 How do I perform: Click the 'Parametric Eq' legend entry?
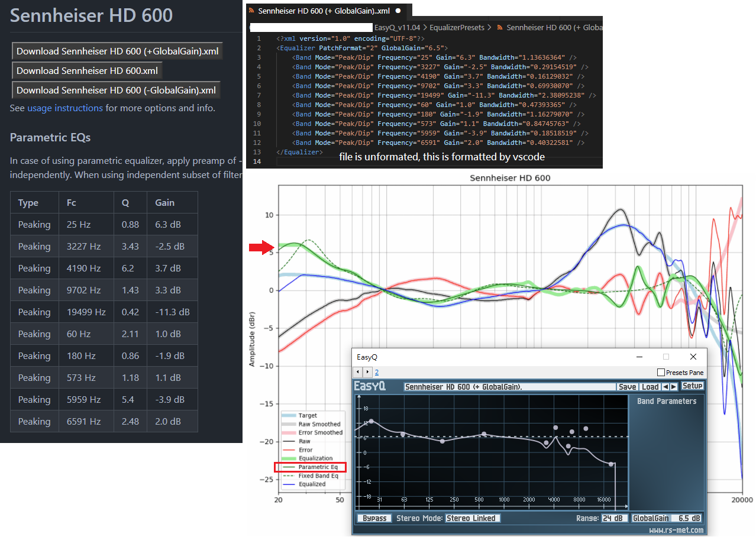pyautogui.click(x=310, y=467)
